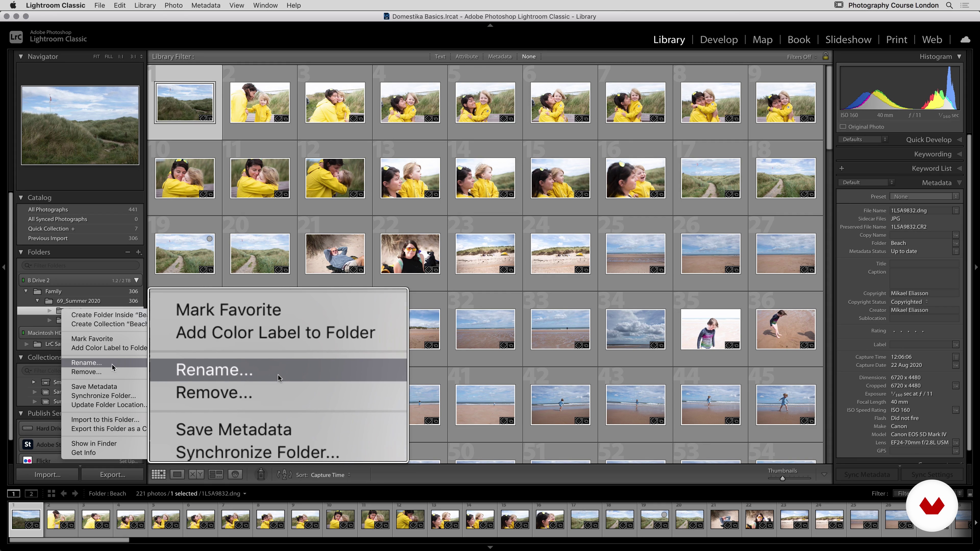Show the main window display button 1
This screenshot has width=980, height=551.
[x=14, y=494]
